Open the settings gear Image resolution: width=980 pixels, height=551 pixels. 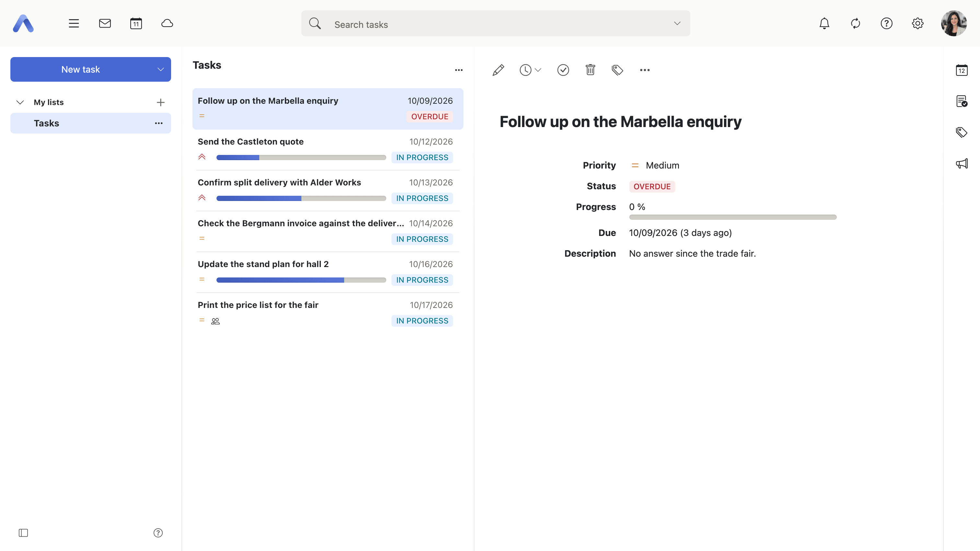[917, 24]
